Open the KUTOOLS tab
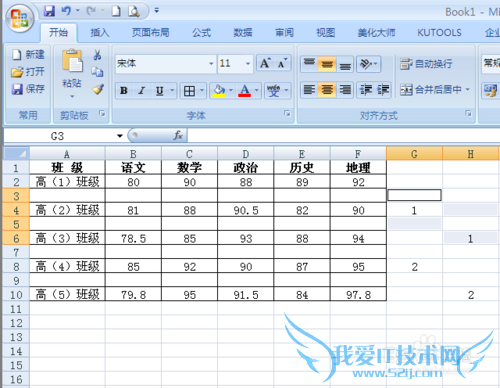Viewport: 500px width, 388px height. point(439,33)
